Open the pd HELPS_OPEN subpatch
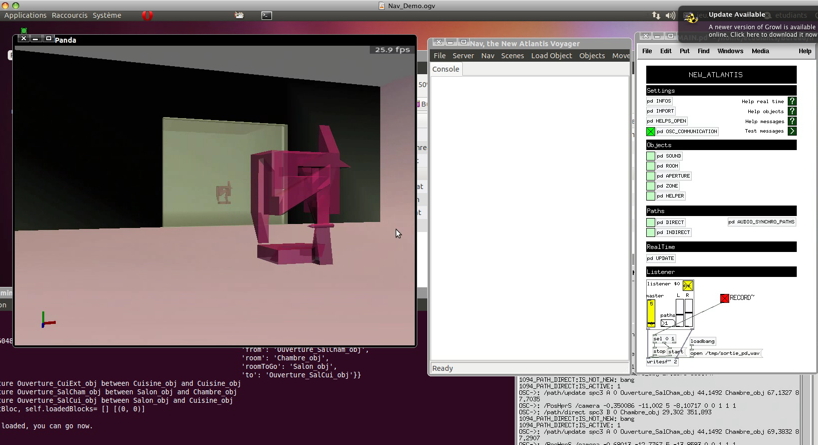Viewport: 818px width, 445px height. click(x=667, y=121)
